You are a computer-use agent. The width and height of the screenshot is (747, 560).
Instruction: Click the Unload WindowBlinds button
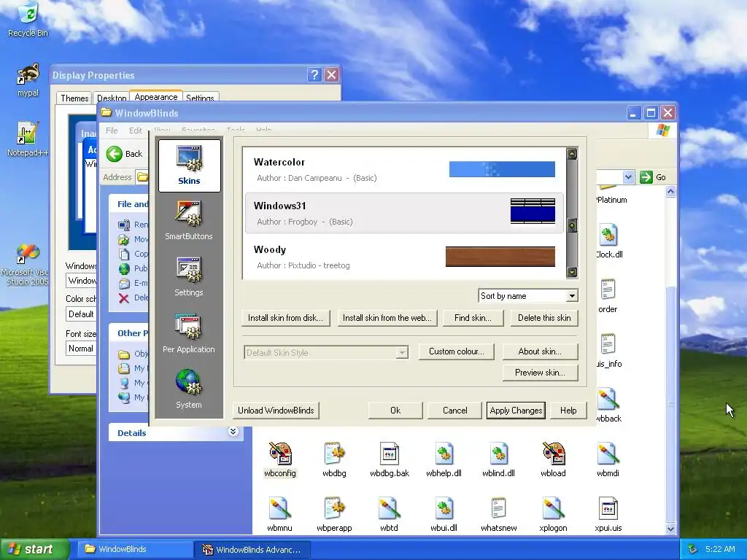276,411
